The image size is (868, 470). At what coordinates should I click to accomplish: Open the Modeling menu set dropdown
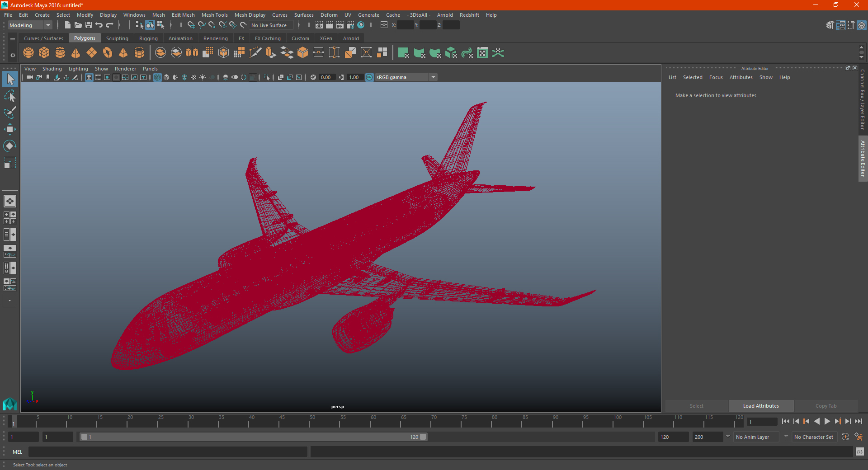point(30,25)
